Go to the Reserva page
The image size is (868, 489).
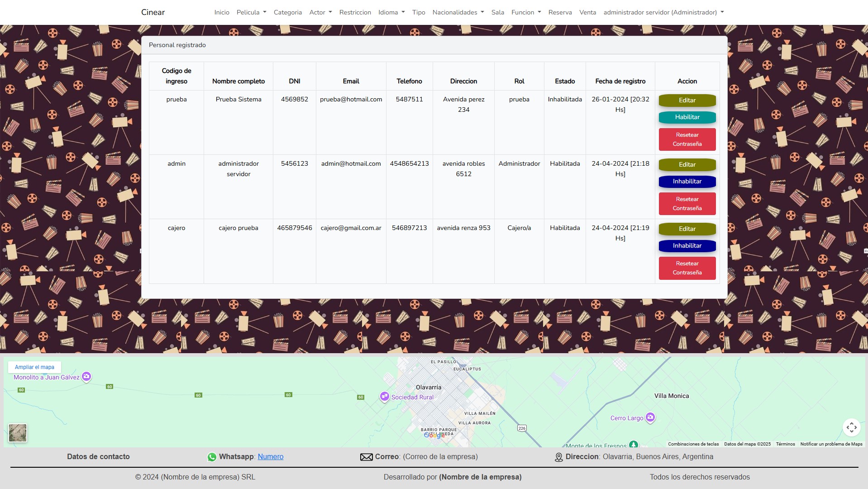(x=560, y=12)
